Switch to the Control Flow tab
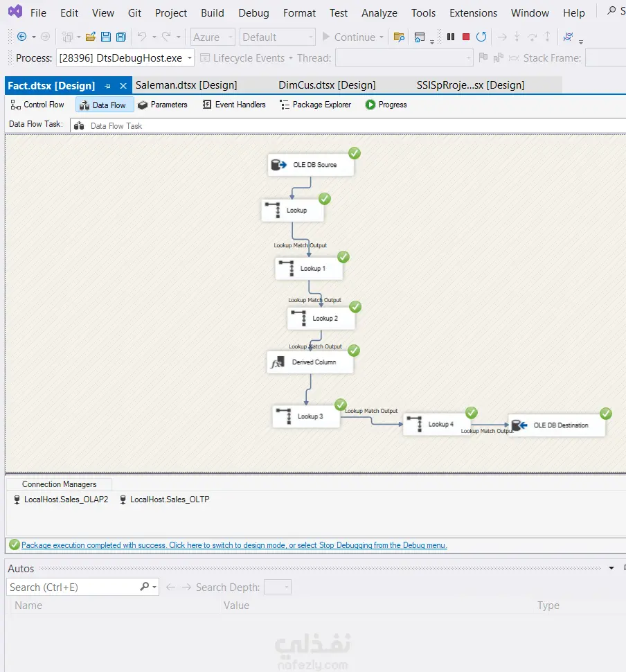 tap(37, 105)
